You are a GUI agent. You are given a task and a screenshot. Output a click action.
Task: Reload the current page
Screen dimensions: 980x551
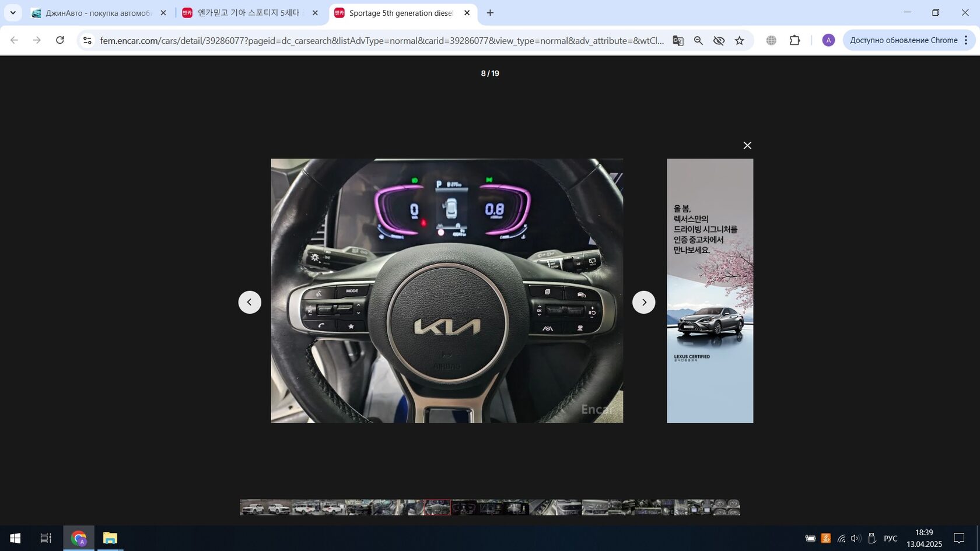pos(60,40)
